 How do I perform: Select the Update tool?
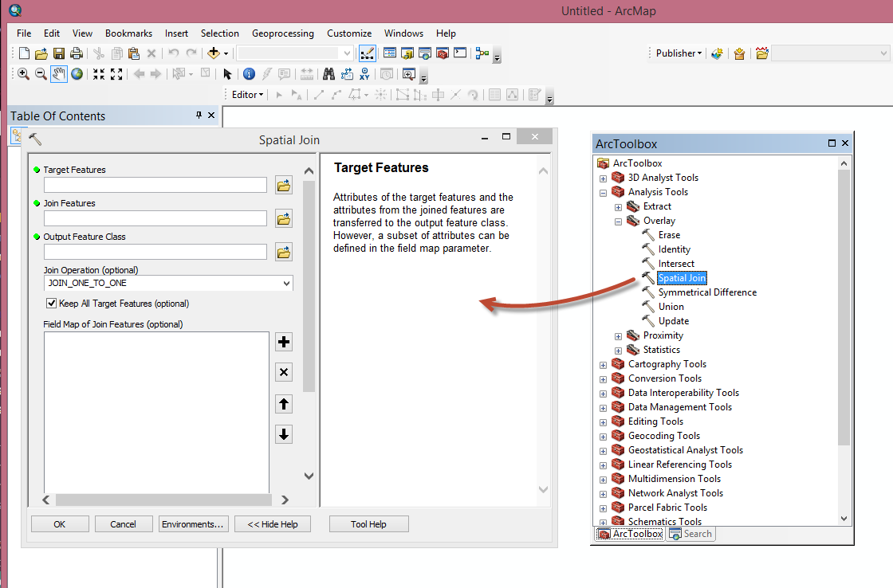[674, 321]
